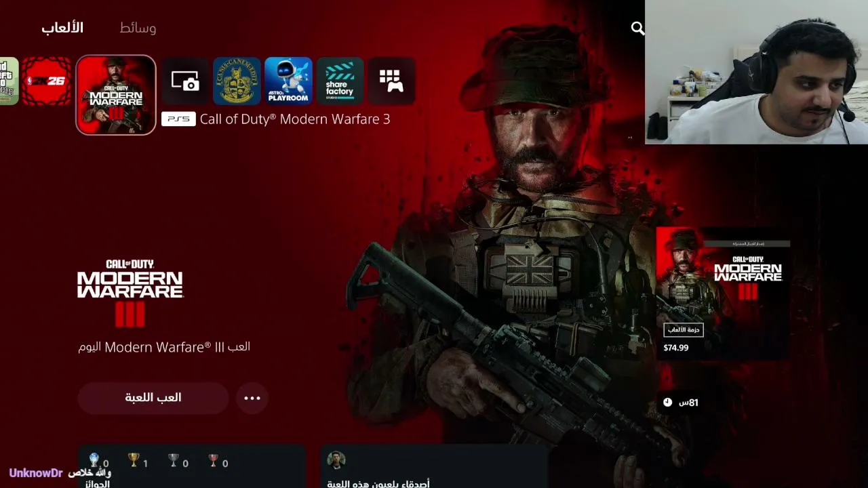Screen dimensions: 868x488
Task: Click the platinum trophy icon
Action: coord(94,461)
